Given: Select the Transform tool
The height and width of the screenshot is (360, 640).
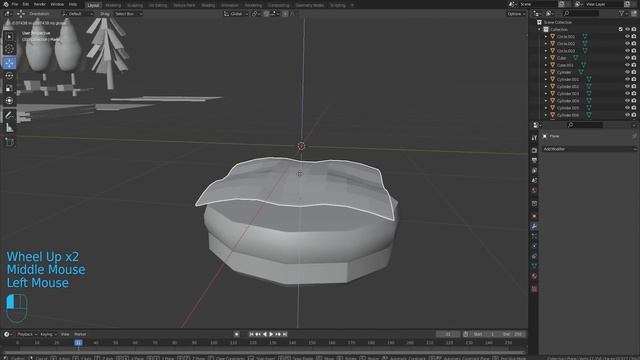Looking at the screenshot, I should (x=9, y=101).
